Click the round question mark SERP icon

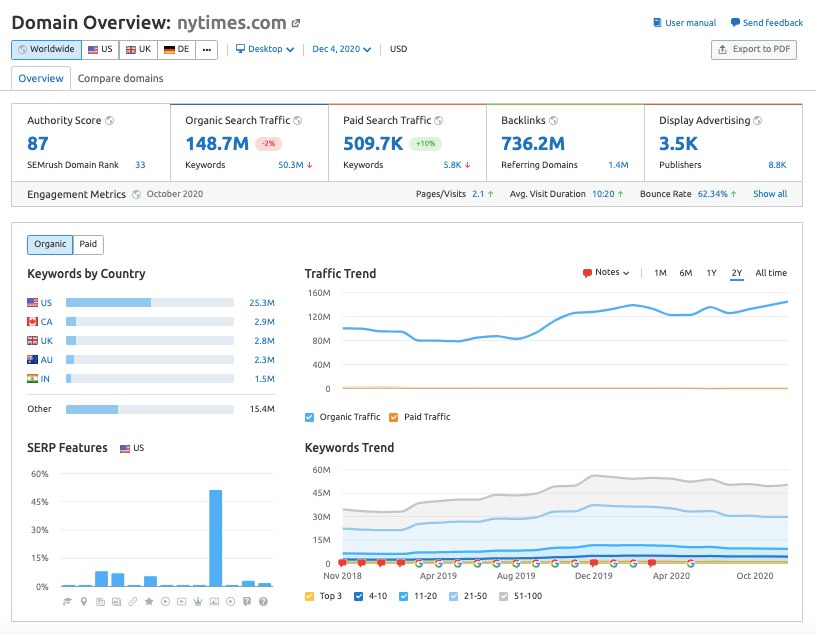(263, 602)
